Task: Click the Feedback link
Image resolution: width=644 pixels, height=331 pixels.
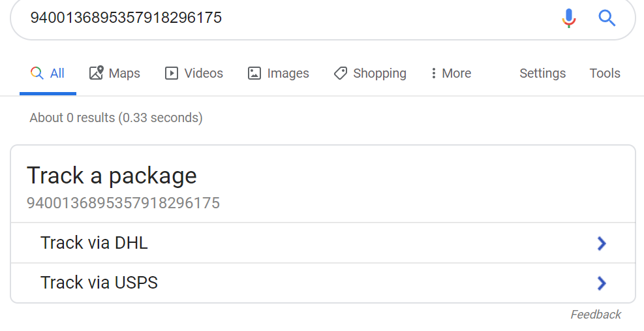Action: click(596, 315)
